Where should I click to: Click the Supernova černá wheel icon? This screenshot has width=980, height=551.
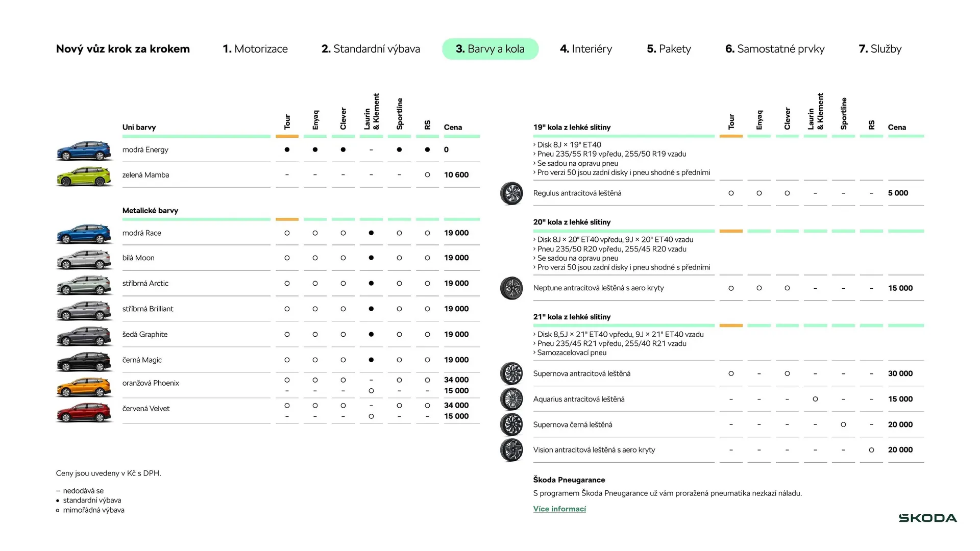511,424
